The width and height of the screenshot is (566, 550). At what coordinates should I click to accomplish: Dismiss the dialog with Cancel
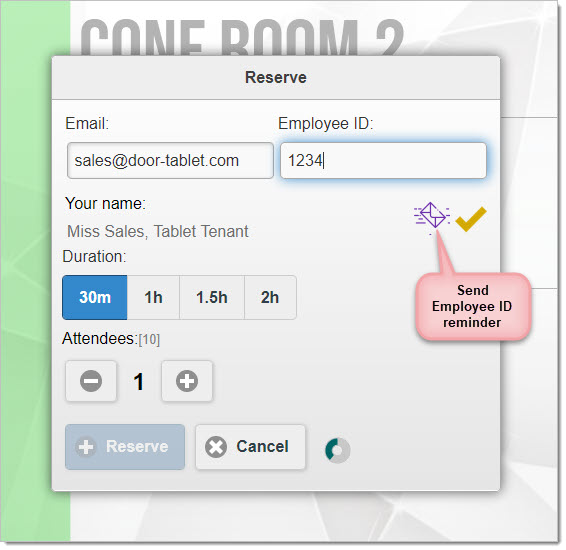[250, 447]
